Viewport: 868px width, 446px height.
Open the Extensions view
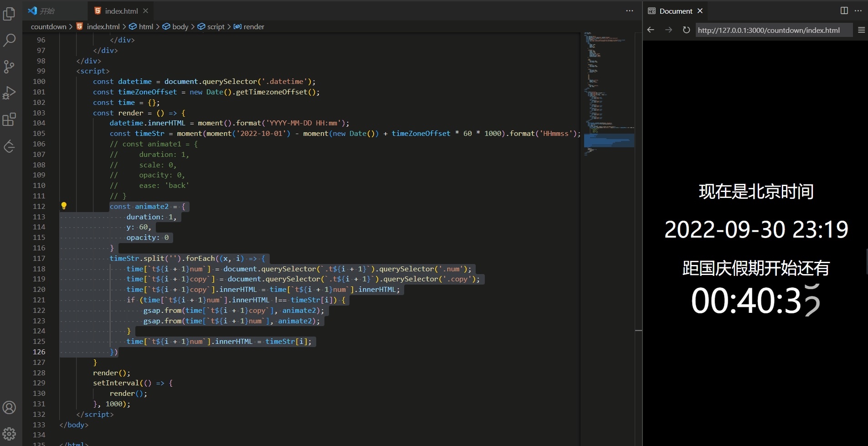9,119
